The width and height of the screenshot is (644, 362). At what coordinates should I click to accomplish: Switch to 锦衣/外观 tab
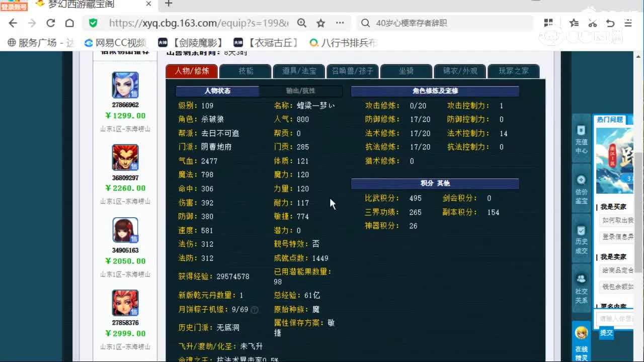coord(460,71)
